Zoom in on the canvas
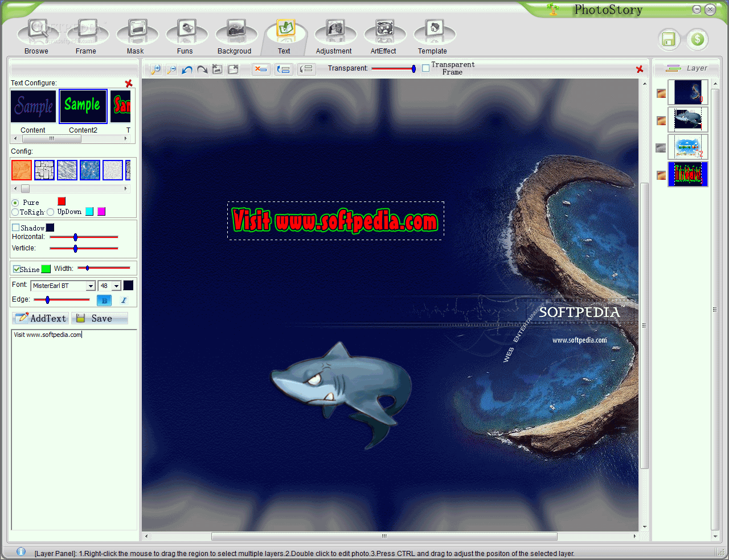This screenshot has width=729, height=560. pos(155,69)
